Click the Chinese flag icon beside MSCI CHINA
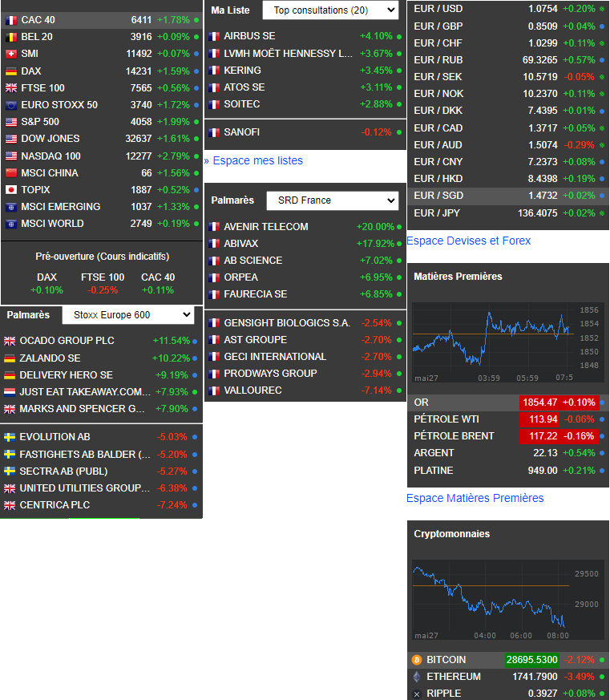This screenshot has width=610, height=700. 11,173
